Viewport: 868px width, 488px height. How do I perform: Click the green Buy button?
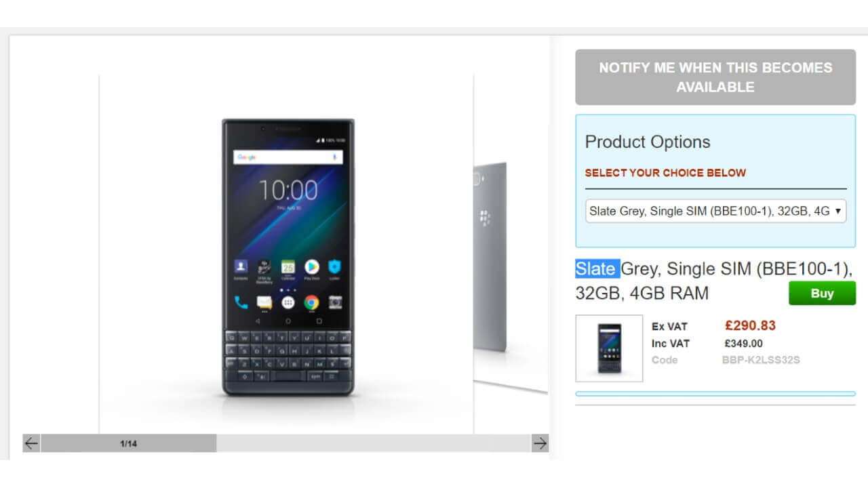click(822, 293)
